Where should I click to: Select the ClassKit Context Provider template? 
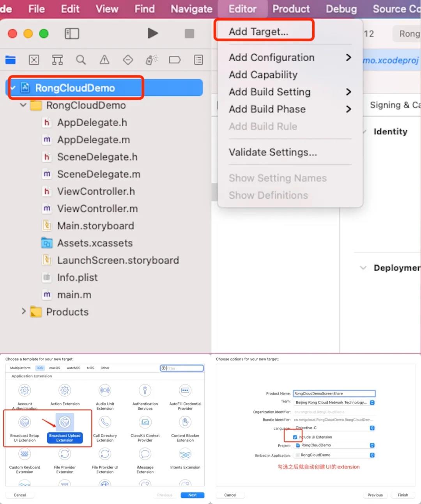[145, 428]
